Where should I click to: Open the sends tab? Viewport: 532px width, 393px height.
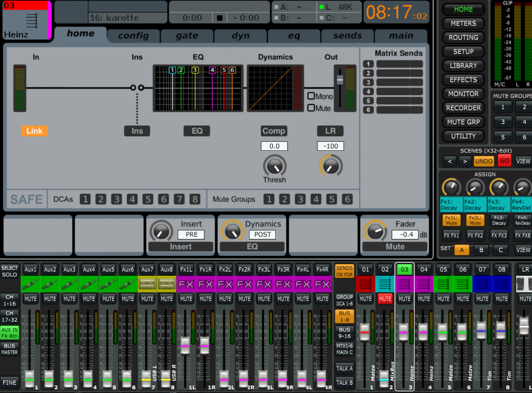[347, 36]
